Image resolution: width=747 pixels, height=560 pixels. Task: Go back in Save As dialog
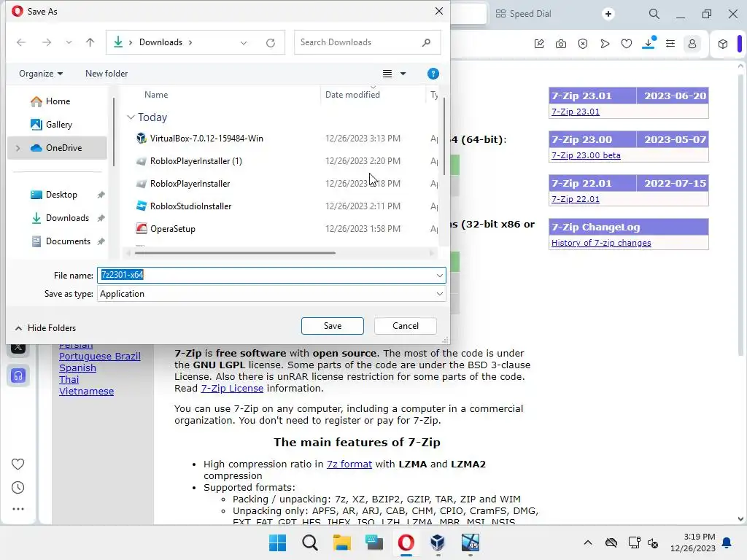coord(21,42)
